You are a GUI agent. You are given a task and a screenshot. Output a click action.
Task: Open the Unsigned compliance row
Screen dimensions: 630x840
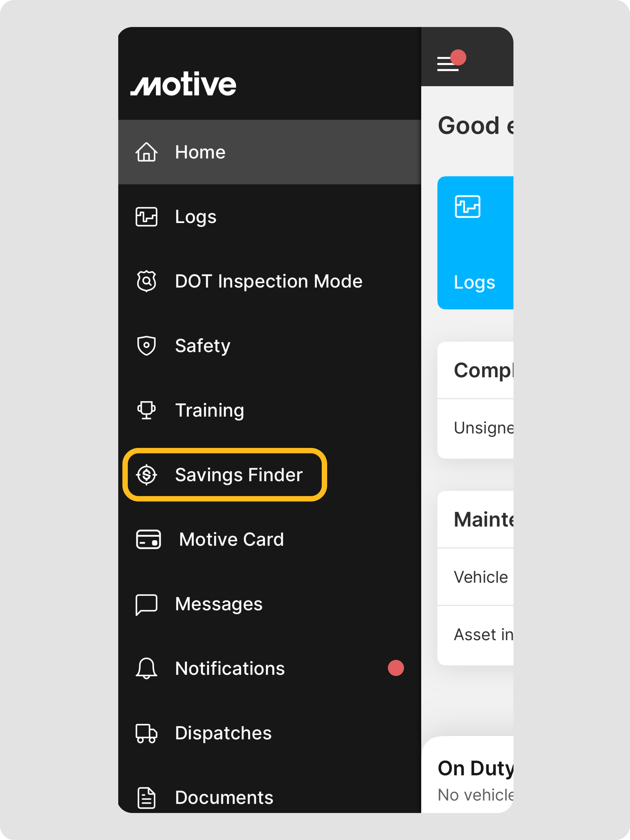click(x=475, y=428)
